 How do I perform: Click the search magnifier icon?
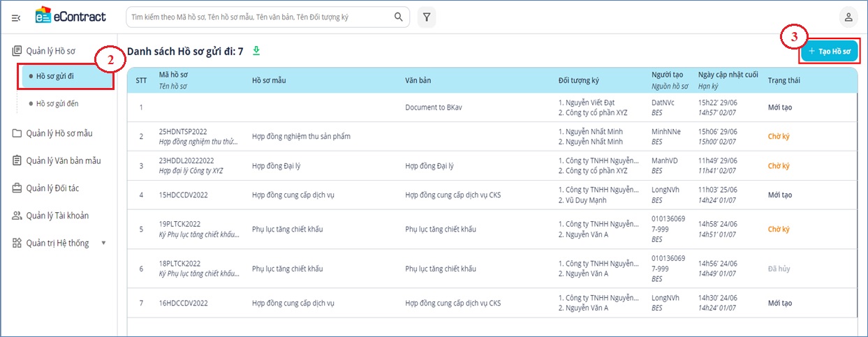[399, 17]
